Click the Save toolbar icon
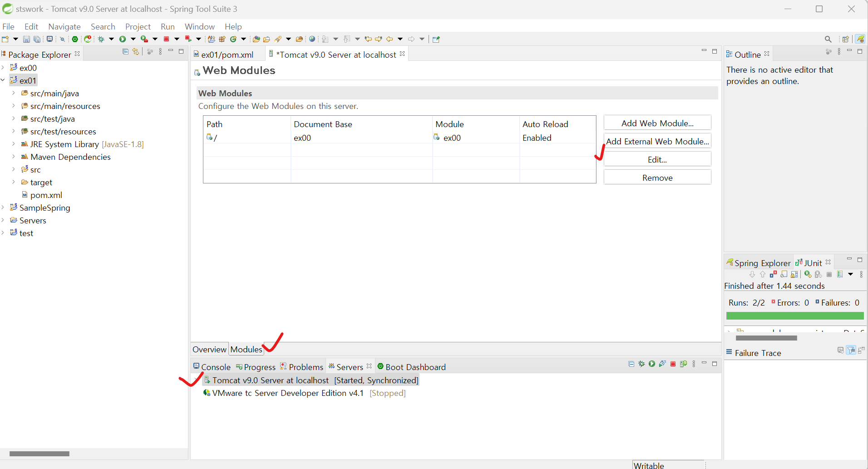 pyautogui.click(x=26, y=39)
